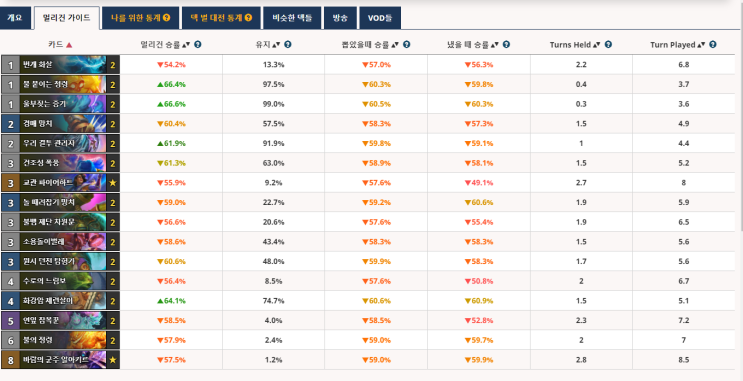Open help icon beside Turn Played
743x381 pixels.
click(x=713, y=45)
